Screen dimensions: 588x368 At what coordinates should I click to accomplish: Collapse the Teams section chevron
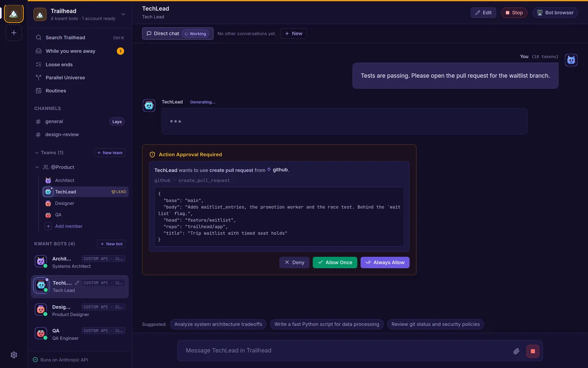tap(37, 153)
